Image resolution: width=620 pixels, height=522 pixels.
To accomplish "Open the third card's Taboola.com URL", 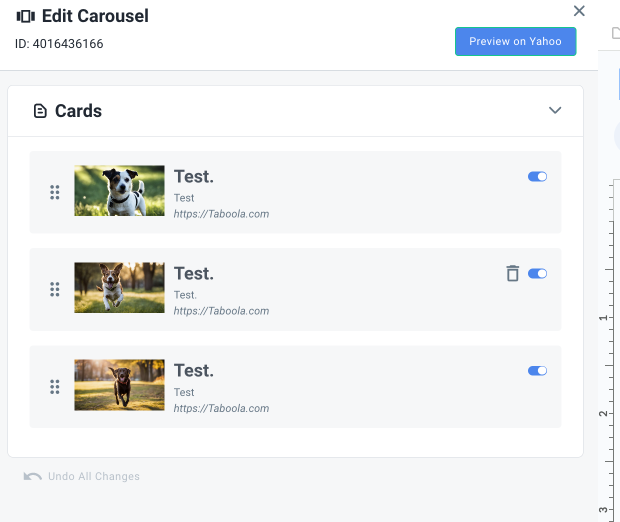I will point(221,408).
